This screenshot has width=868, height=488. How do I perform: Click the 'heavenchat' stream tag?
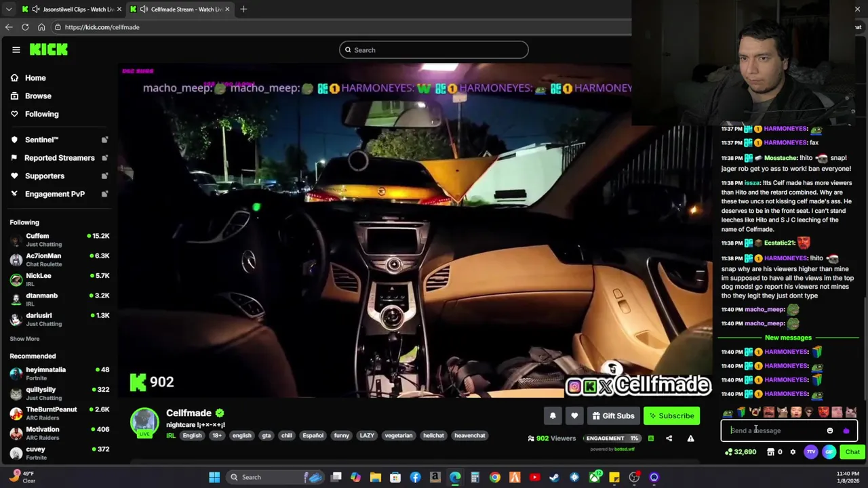470,436
